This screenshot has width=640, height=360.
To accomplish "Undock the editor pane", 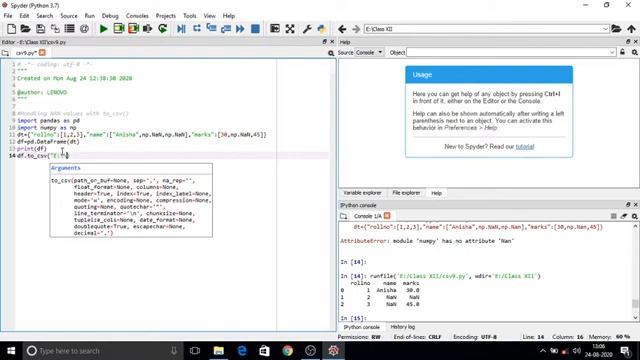I will coord(324,42).
